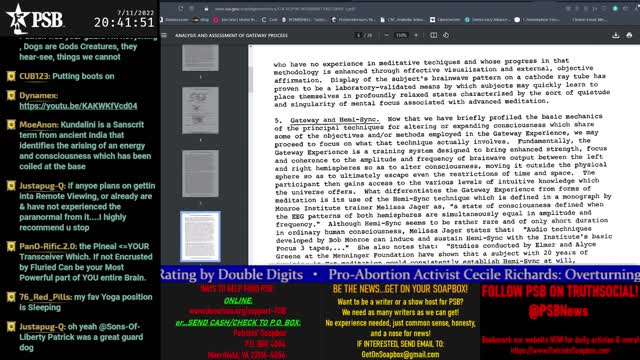Zoom in the PDF with plus icon
The height and width of the screenshot is (360, 640).
416,36
